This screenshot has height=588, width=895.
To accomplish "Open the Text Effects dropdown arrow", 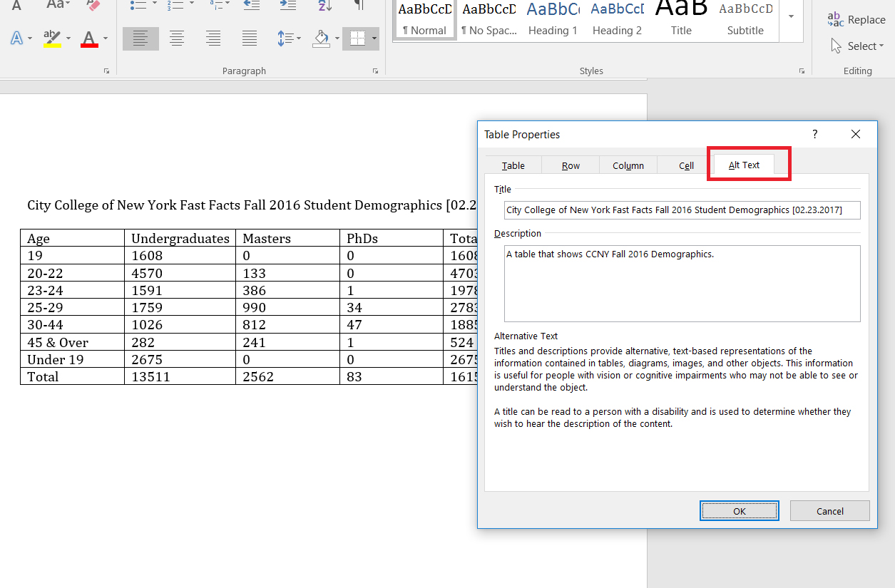I will [x=31, y=38].
